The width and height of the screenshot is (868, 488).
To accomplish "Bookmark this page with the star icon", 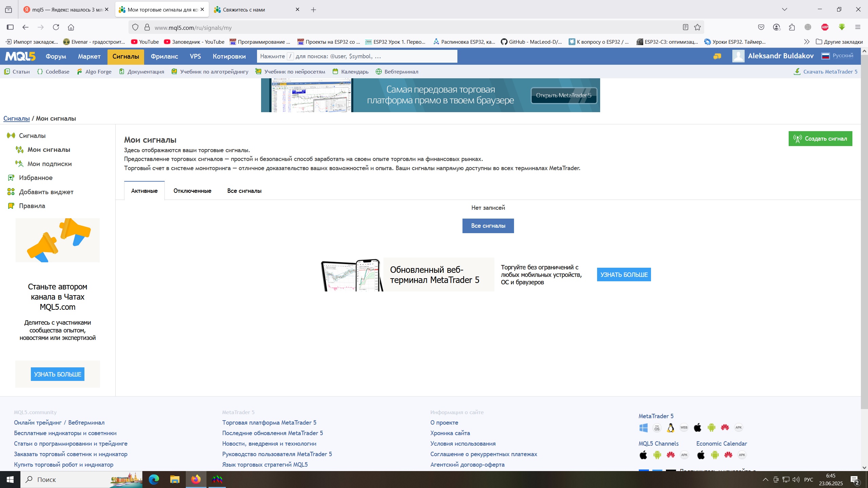I will 697,27.
